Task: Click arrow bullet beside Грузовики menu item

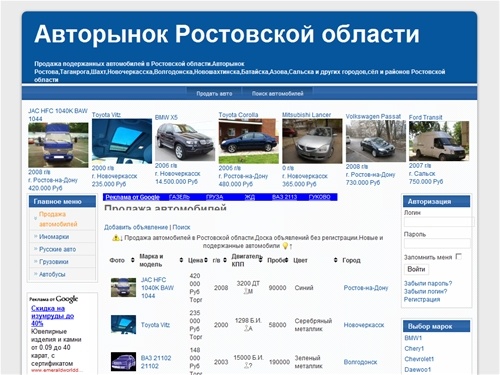Action: click(35, 262)
